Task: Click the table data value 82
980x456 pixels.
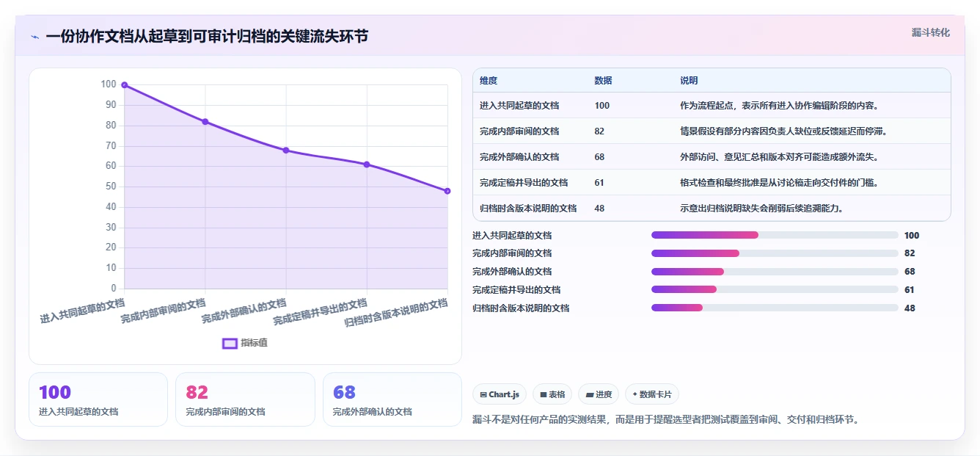Action: [599, 131]
